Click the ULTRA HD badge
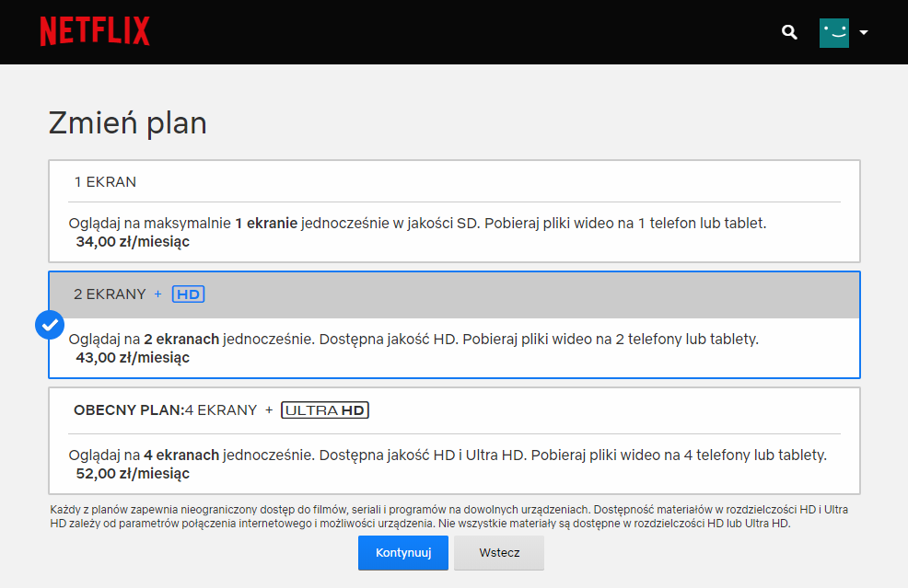Viewport: 908px width, 588px height. (x=325, y=410)
